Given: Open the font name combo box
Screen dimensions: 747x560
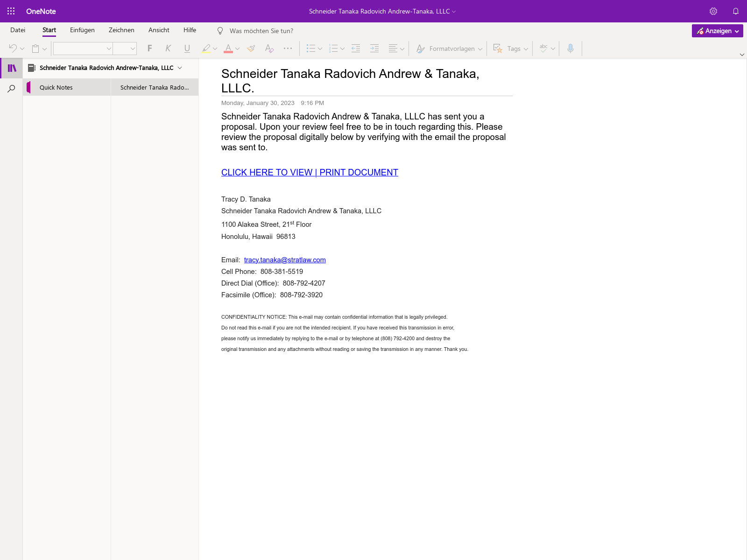Looking at the screenshot, I should (83, 48).
